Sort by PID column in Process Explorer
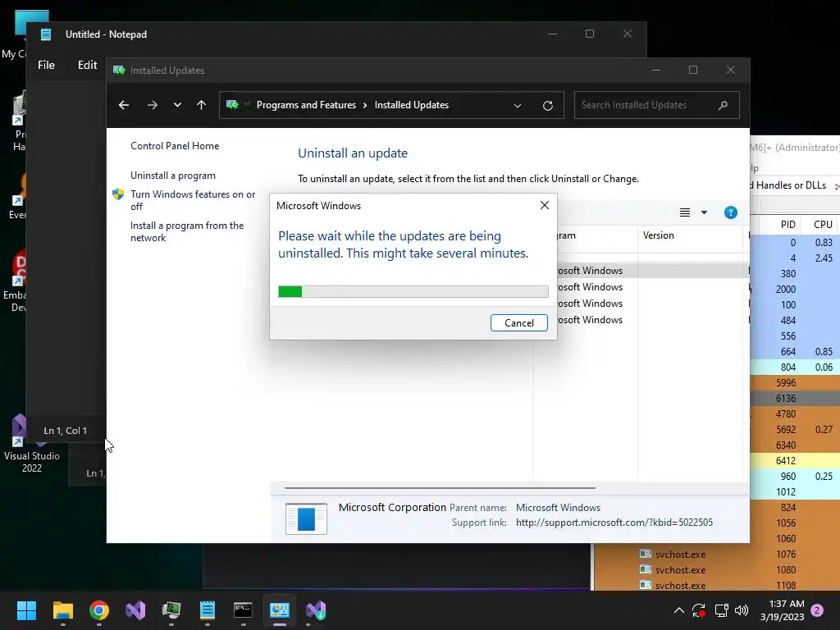840x630 pixels. pyautogui.click(x=787, y=225)
